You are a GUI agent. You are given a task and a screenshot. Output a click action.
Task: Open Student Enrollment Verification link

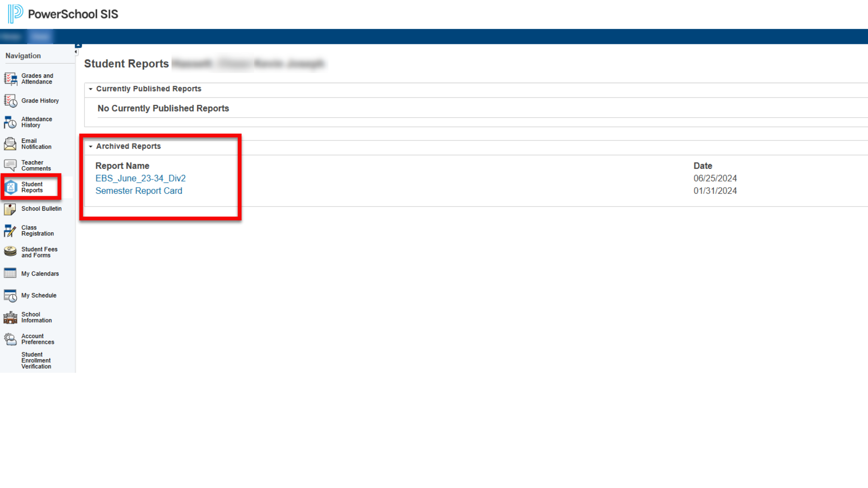(x=36, y=361)
